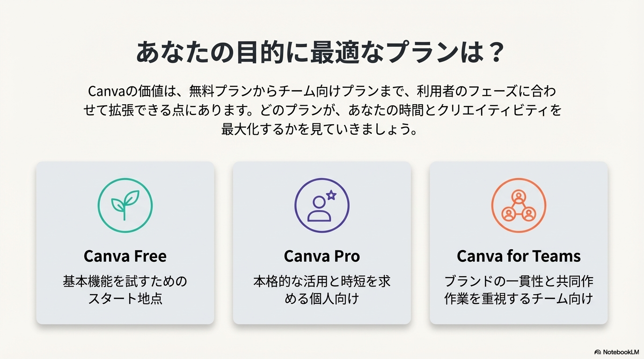Click the bottom-left person node in the Teams icon
Screen dimensions: 644x359
click(508, 214)
